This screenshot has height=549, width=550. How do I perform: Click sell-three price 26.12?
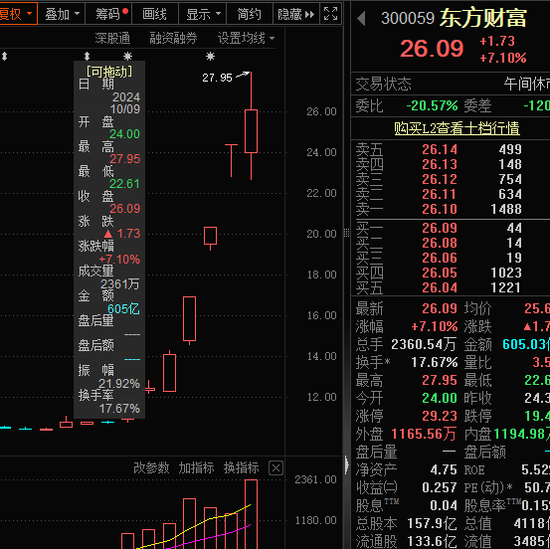pyautogui.click(x=440, y=179)
